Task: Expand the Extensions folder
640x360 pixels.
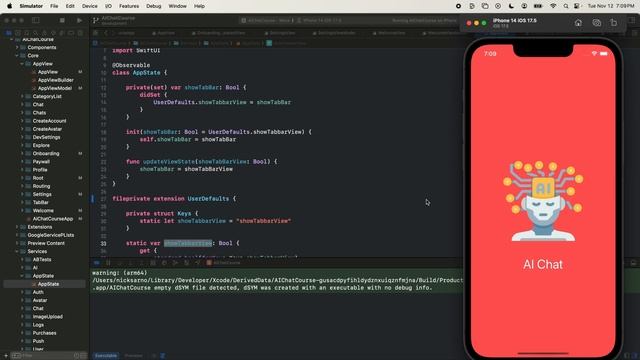Action: point(17,227)
